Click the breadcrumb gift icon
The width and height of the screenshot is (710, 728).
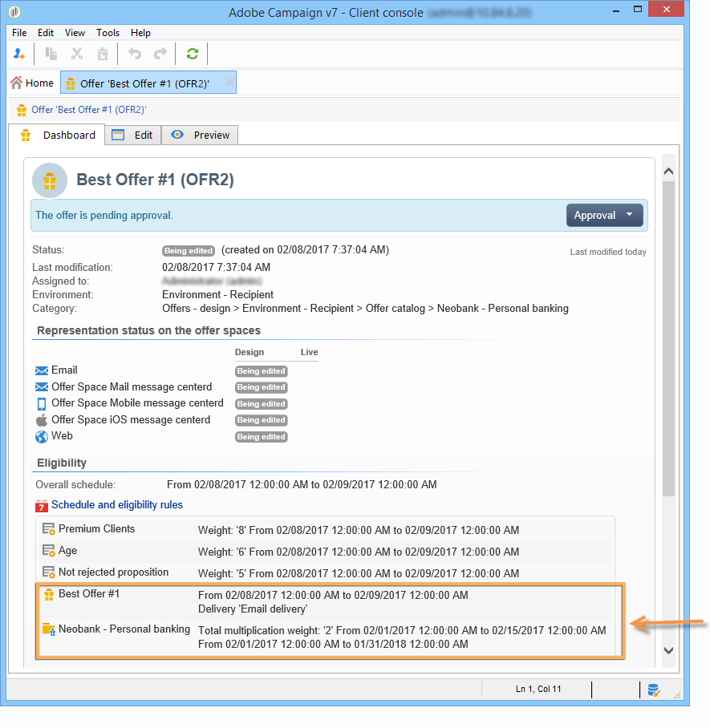point(22,110)
